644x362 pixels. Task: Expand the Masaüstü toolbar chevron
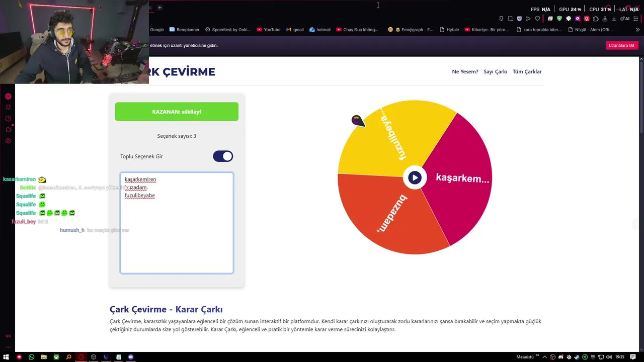pos(537,355)
